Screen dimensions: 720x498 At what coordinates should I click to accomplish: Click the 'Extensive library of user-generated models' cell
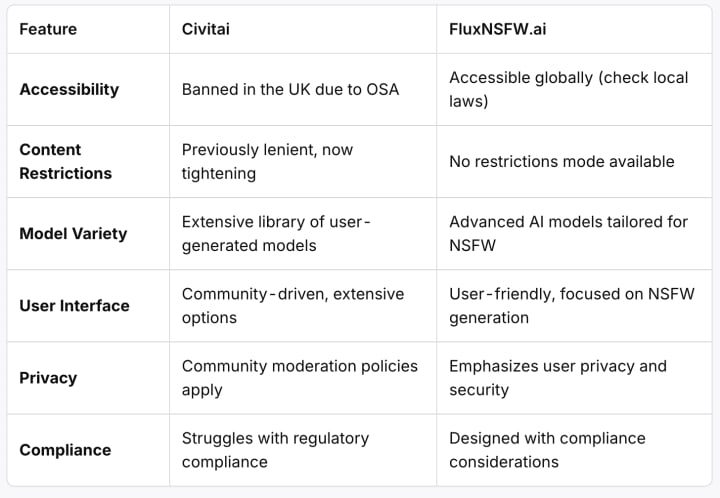pyautogui.click(x=276, y=233)
